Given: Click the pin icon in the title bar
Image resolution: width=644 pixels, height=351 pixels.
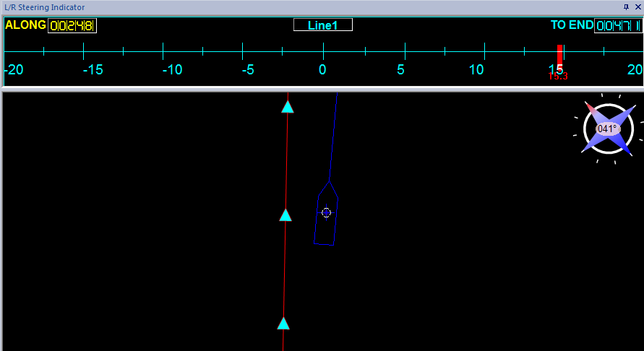Looking at the screenshot, I should point(626,7).
